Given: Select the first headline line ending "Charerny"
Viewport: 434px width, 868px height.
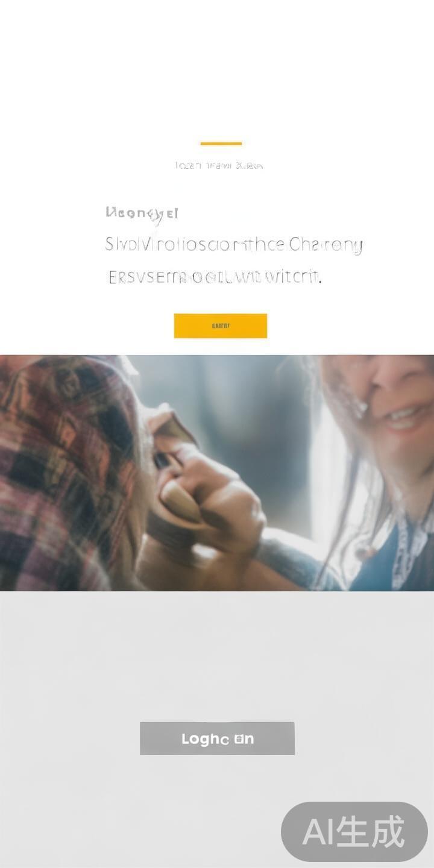Looking at the screenshot, I should click(x=234, y=245).
